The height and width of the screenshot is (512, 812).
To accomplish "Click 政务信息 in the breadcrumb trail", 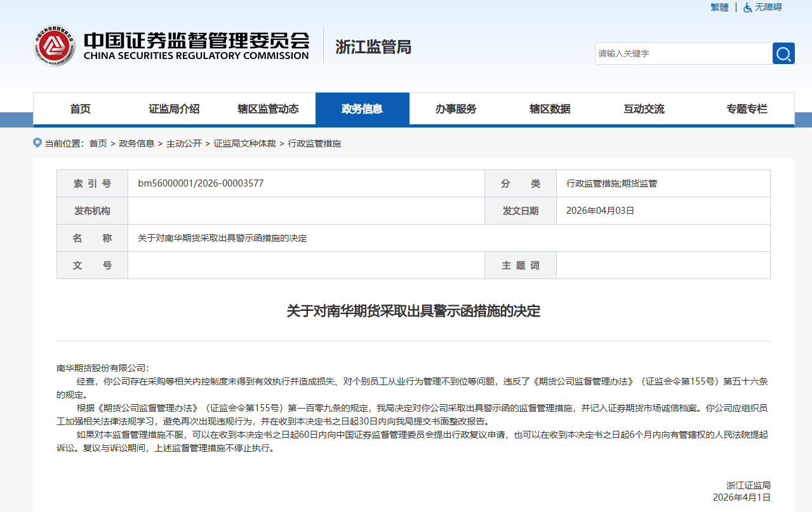I will [136, 143].
